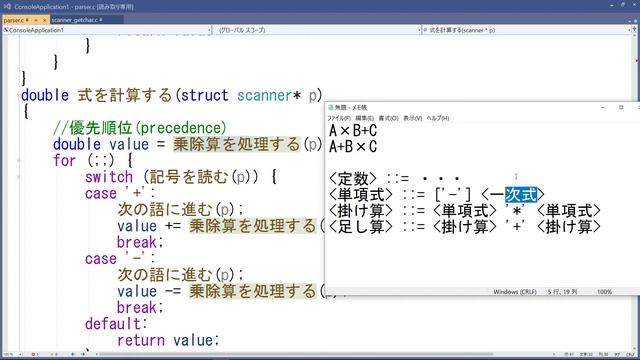Click the highlighted 次式 text in Notepad
The height and width of the screenshot is (360, 640).
pos(521,195)
